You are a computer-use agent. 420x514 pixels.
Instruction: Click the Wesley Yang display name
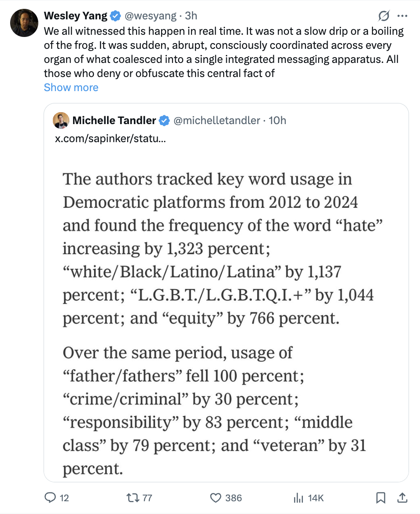pyautogui.click(x=76, y=16)
